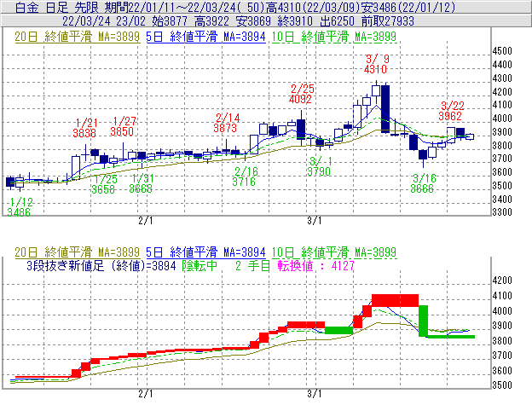Click the 3段抜き新値足 (終値)=3894 label
The image size is (532, 405).
[101, 265]
